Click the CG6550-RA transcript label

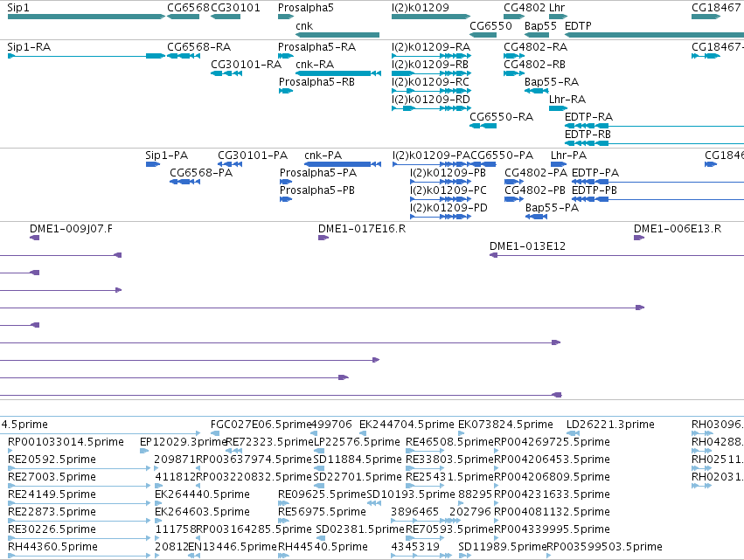pos(502,117)
